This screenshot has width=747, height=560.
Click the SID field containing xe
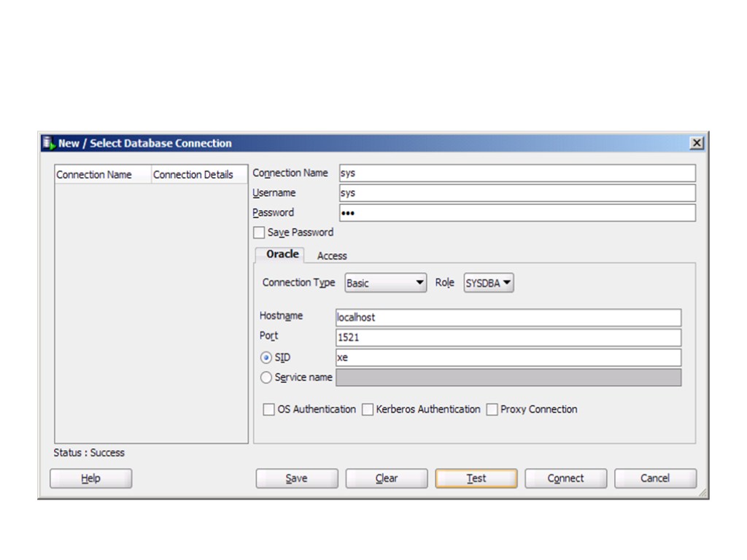click(508, 357)
